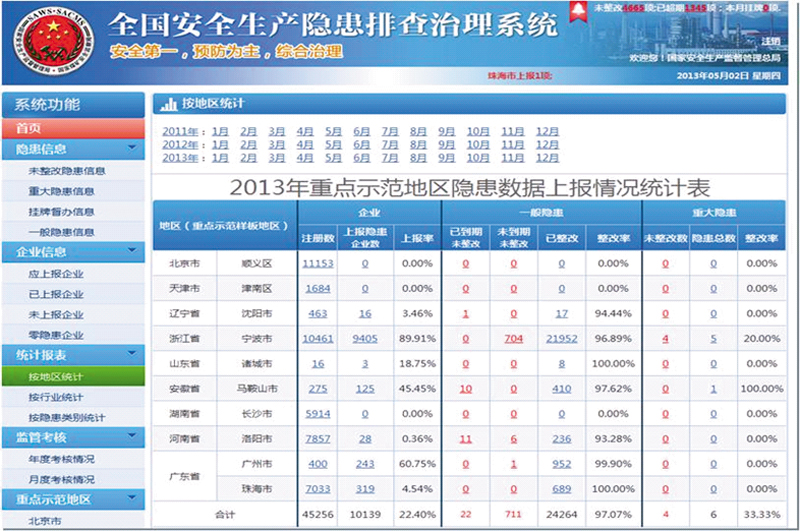Collapse the 隐患信息 sidebar section
Screen dimensions: 800x531
(x=132, y=149)
